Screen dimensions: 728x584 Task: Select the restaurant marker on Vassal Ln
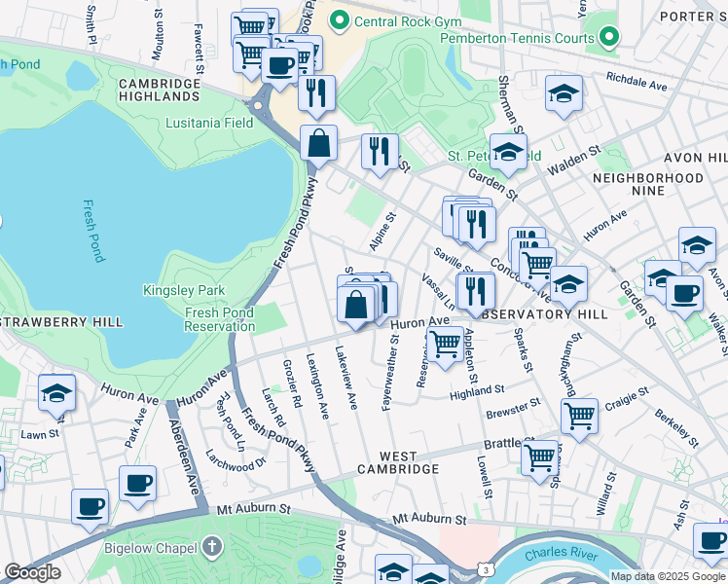(476, 290)
